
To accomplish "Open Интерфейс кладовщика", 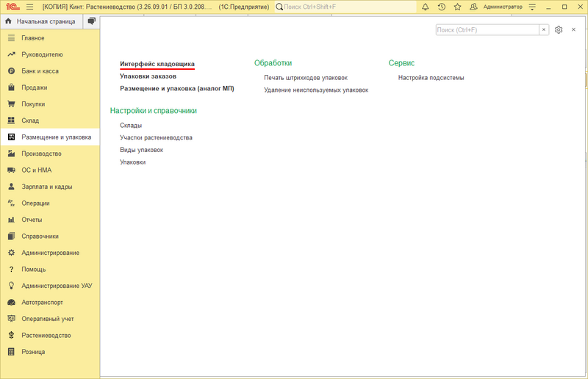I will click(x=157, y=64).
